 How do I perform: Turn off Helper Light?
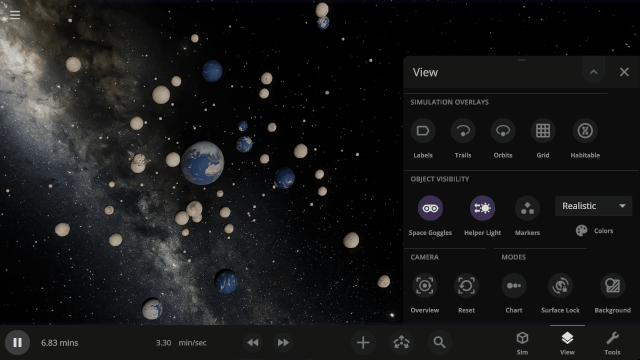click(x=482, y=208)
